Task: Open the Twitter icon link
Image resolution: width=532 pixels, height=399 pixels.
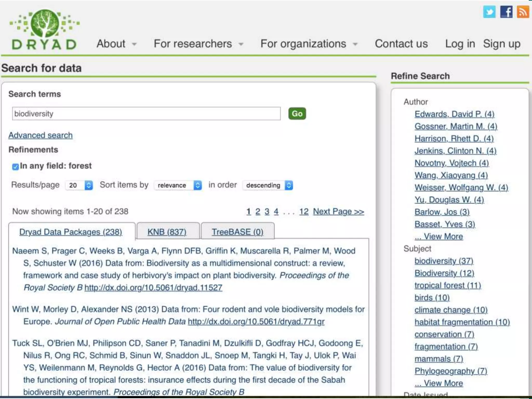Action: (x=489, y=12)
